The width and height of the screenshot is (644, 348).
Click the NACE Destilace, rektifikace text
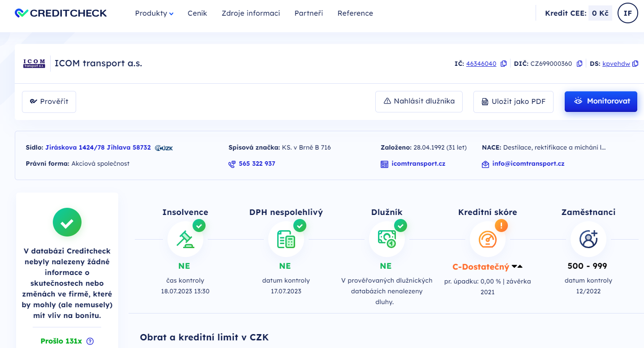pyautogui.click(x=544, y=147)
